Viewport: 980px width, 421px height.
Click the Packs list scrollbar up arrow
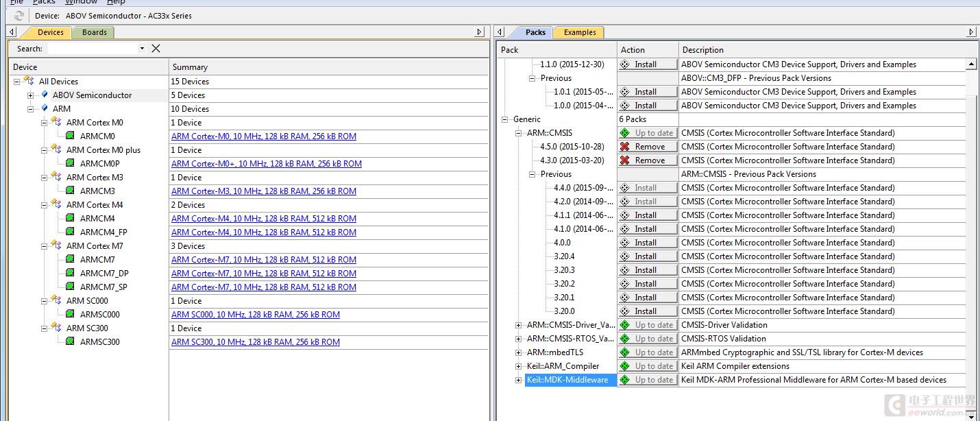(x=971, y=64)
